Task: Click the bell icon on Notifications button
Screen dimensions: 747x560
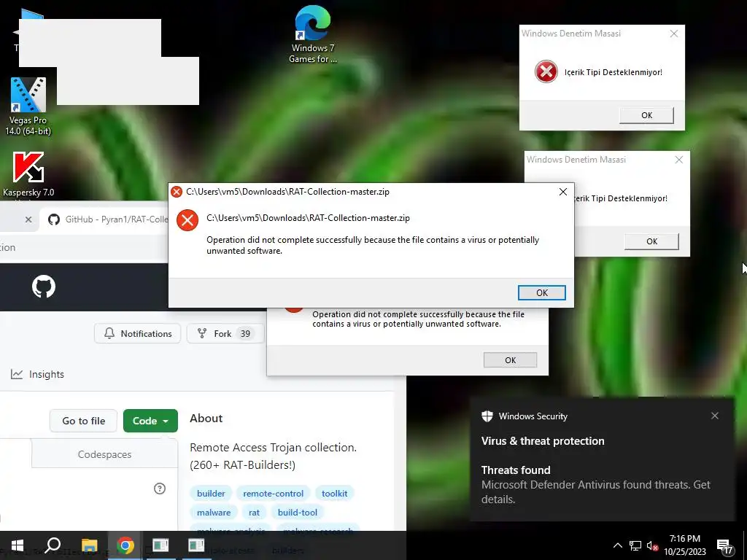Action: [109, 333]
